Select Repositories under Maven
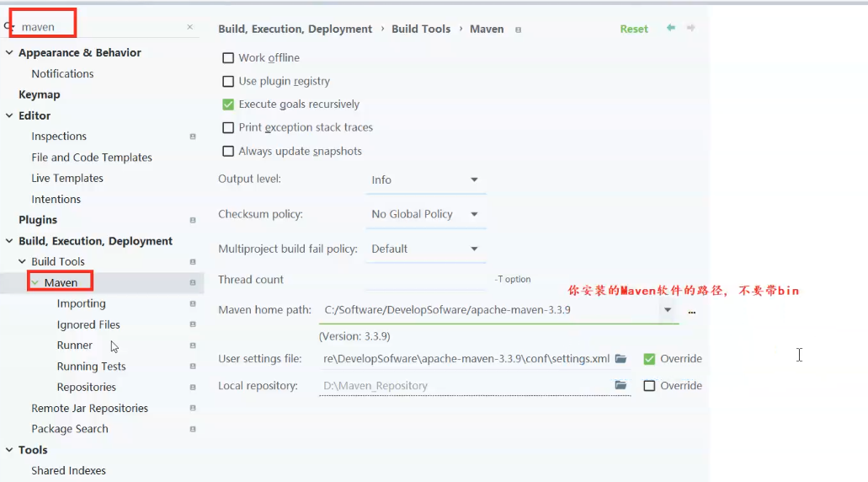 click(87, 388)
